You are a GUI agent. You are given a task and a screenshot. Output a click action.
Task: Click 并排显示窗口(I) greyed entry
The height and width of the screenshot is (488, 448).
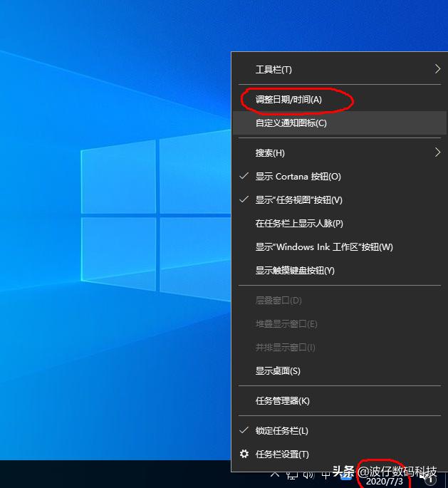point(339,348)
